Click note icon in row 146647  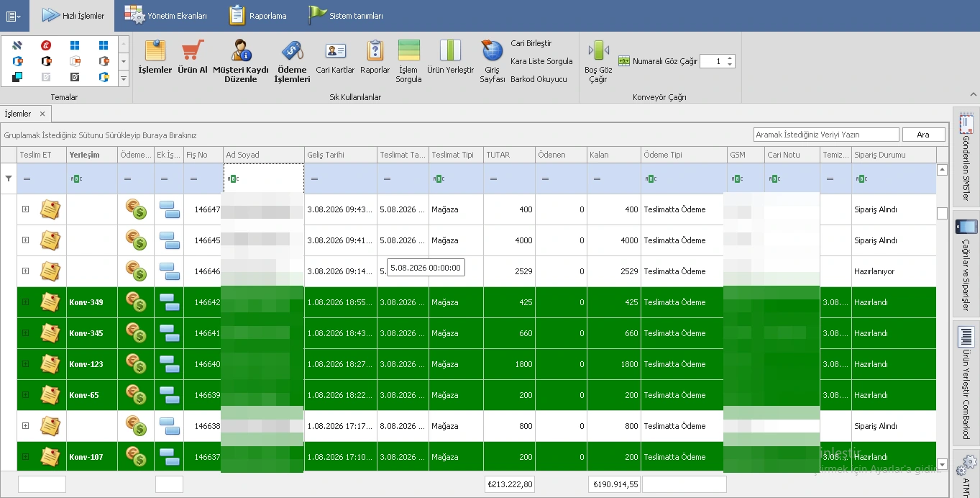50,209
